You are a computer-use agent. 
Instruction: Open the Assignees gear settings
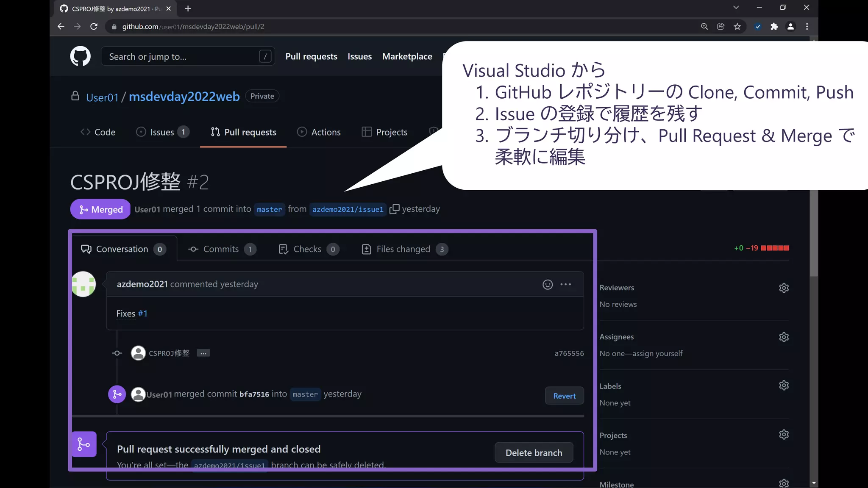point(784,337)
